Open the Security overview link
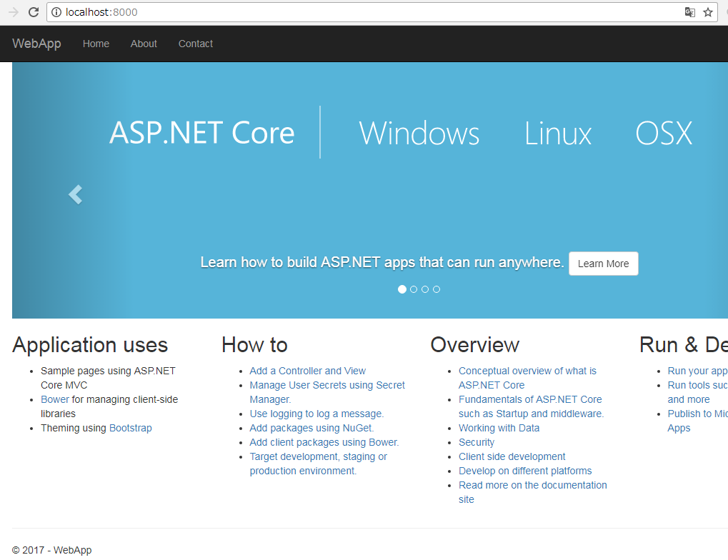The height and width of the screenshot is (560, 728). point(476,442)
